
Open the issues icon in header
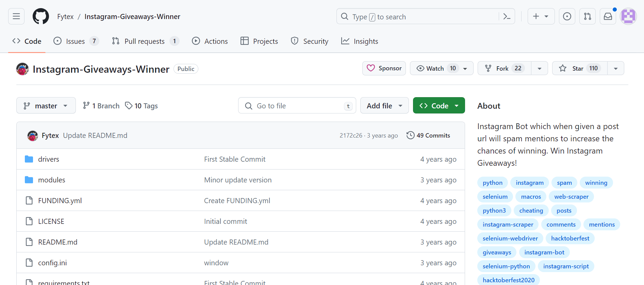click(567, 16)
